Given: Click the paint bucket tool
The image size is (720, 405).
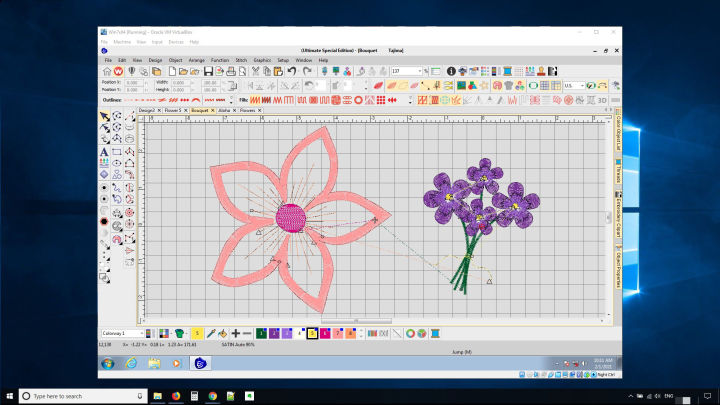Looking at the screenshot, I should coord(223,333).
